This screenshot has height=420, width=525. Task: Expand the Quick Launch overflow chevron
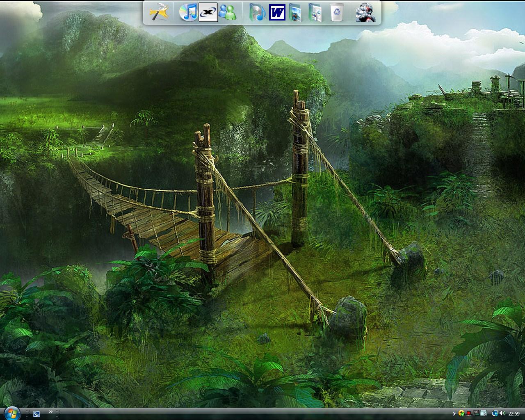(51, 411)
